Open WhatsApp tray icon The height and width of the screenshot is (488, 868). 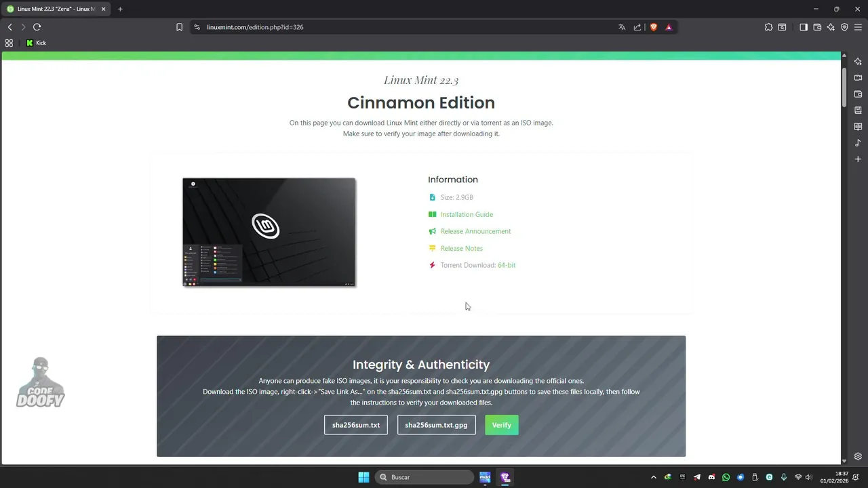(726, 477)
